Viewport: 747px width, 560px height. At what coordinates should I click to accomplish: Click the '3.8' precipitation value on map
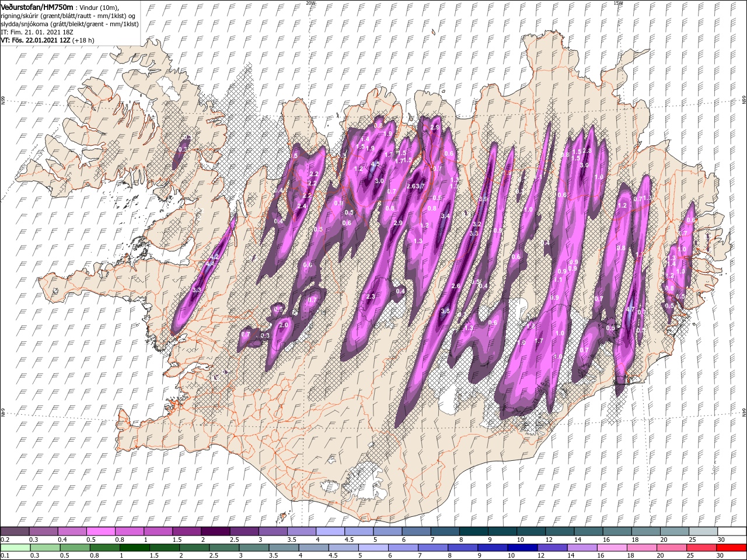(445, 311)
